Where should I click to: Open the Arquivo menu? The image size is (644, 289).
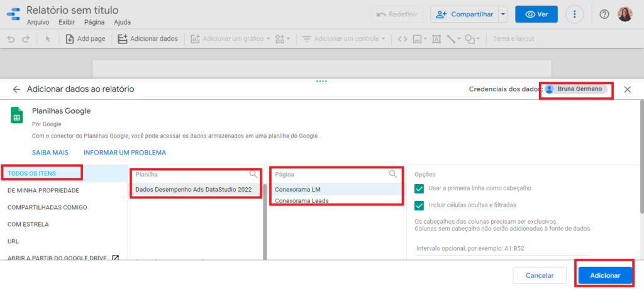tap(38, 23)
